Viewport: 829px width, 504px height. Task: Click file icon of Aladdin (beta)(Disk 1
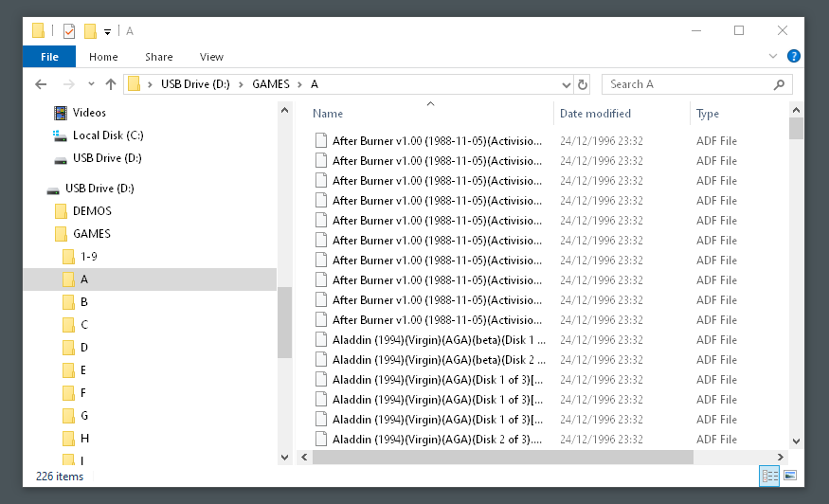click(x=320, y=339)
